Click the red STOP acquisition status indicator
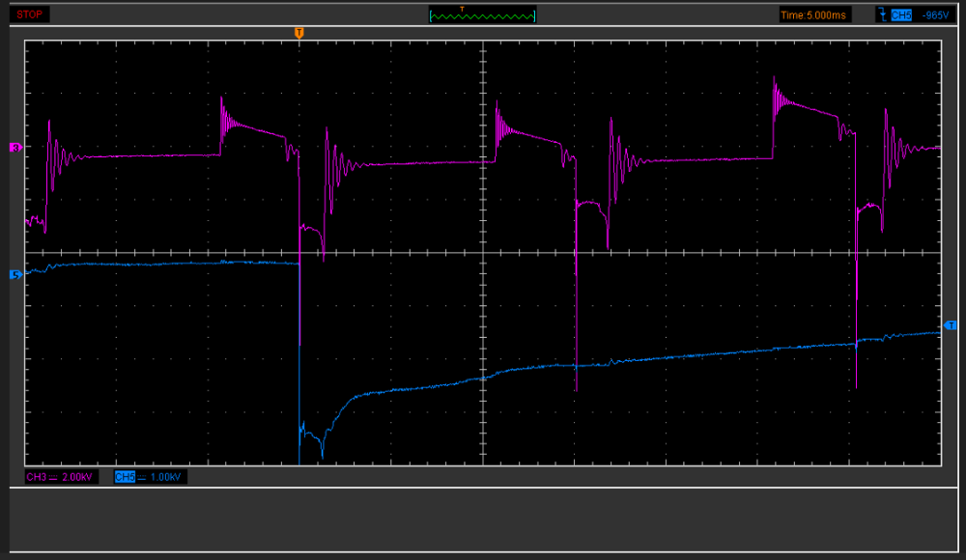The width and height of the screenshot is (966, 560). (32, 14)
